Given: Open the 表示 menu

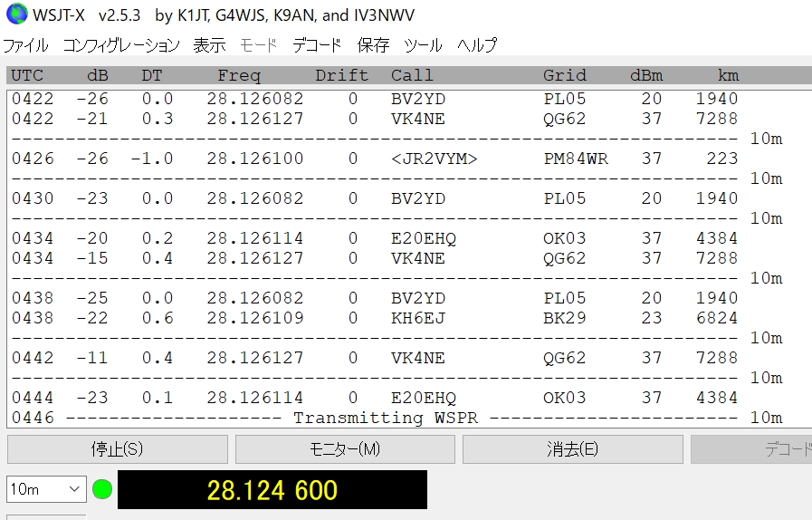Looking at the screenshot, I should tap(209, 45).
